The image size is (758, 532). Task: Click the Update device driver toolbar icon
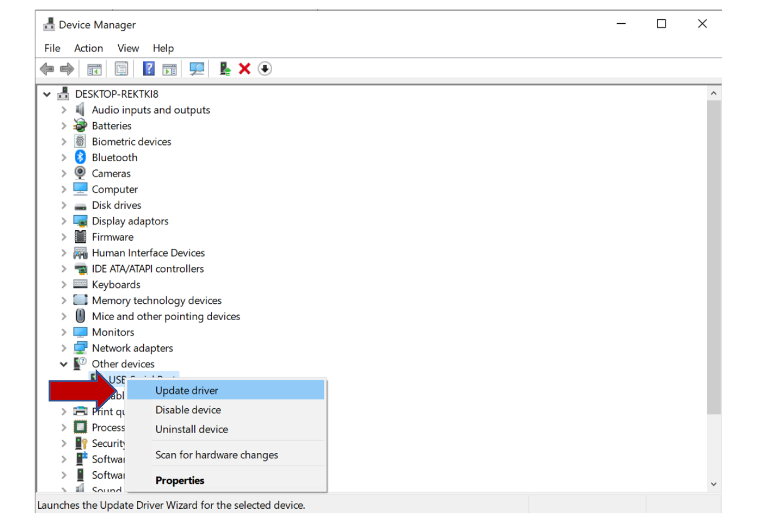[225, 69]
